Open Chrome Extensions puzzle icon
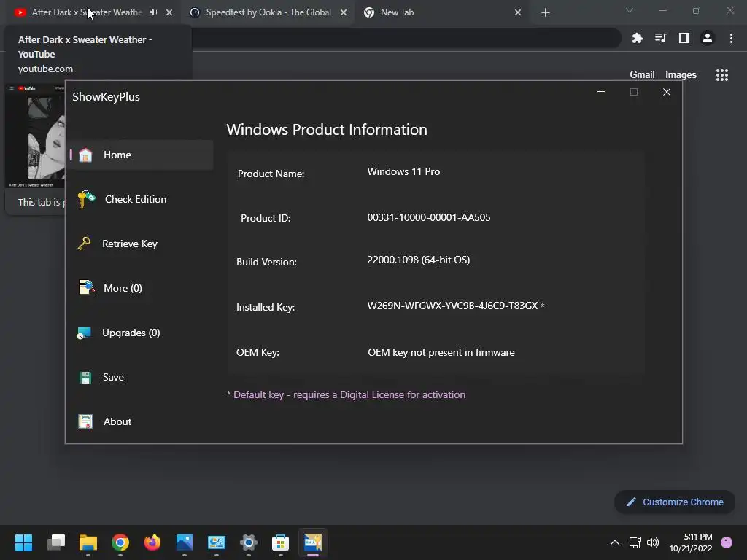The image size is (747, 560). point(638,38)
